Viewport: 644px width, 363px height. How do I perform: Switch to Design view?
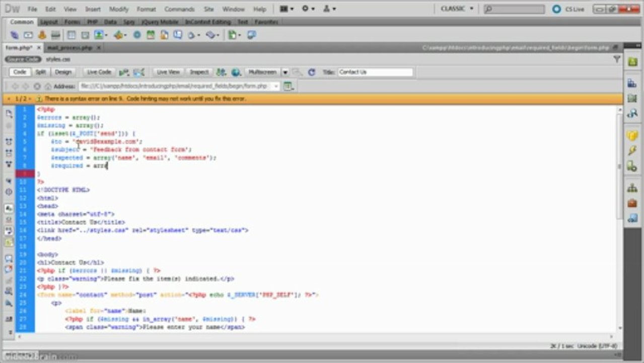click(63, 72)
